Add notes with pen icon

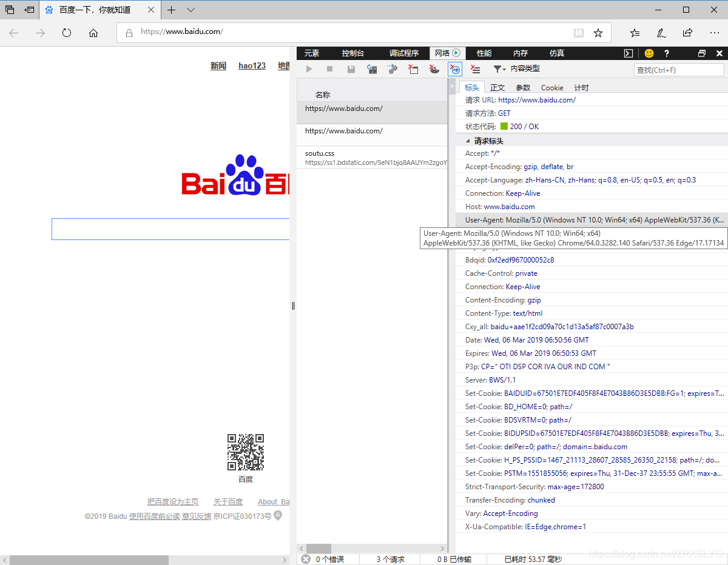(661, 33)
